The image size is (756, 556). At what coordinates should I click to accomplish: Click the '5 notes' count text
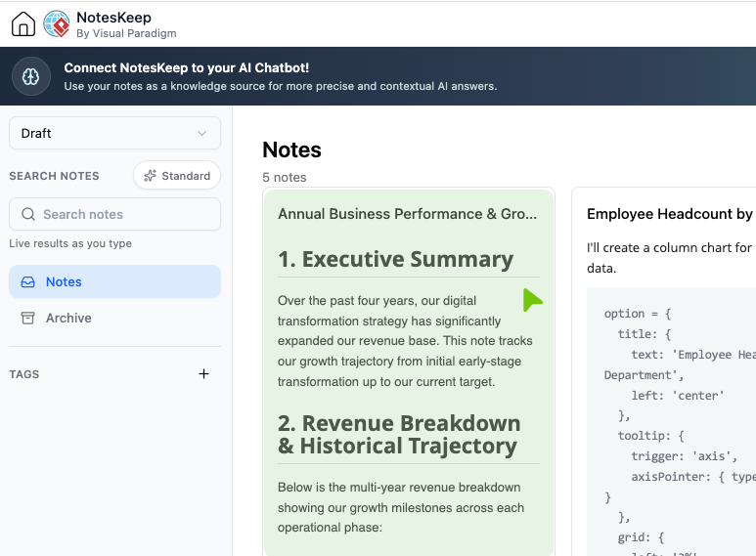285,177
